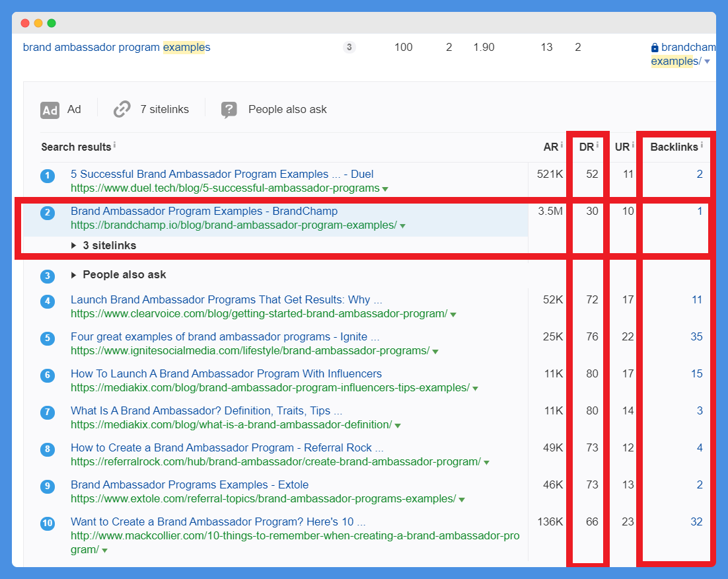This screenshot has width=728, height=579.
Task: Open dropdown arrow beside top-right examples/ URL
Action: click(707, 62)
